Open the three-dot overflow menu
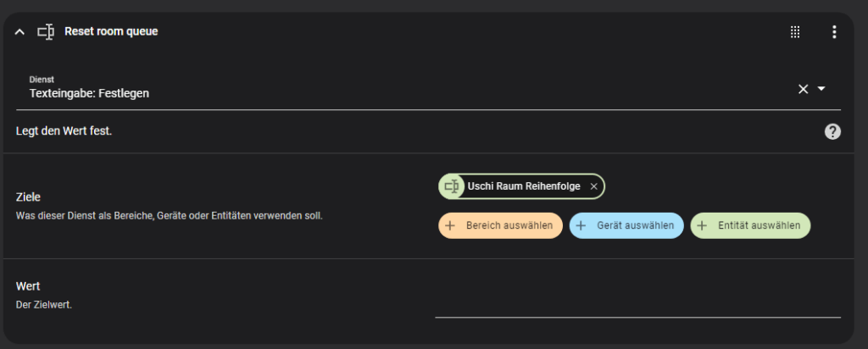The width and height of the screenshot is (868, 349). coord(834,32)
